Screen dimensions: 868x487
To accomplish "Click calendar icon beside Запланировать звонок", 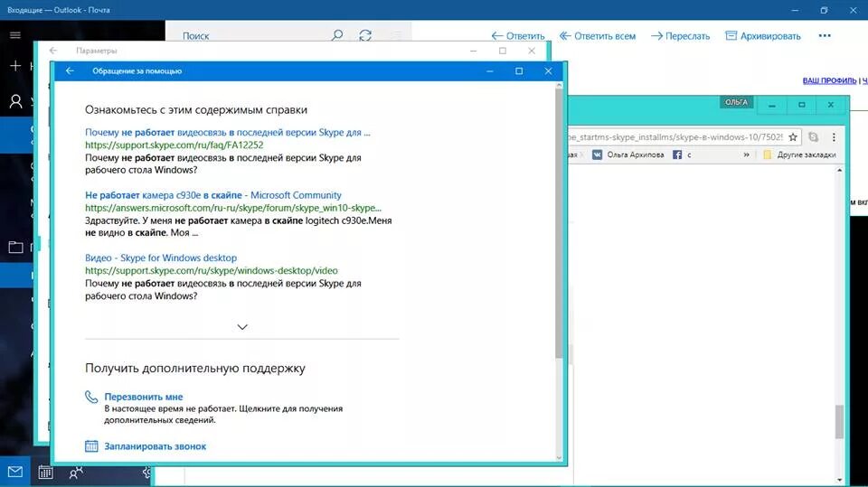I will tap(91, 446).
